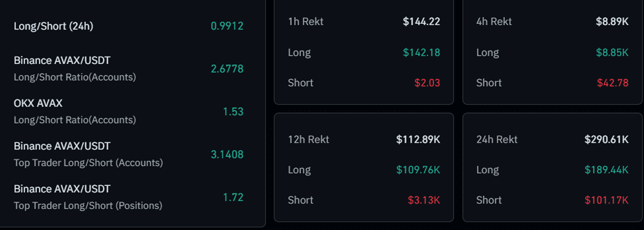Click the 3.1408 top trader value
The width and height of the screenshot is (644, 230).
227,154
